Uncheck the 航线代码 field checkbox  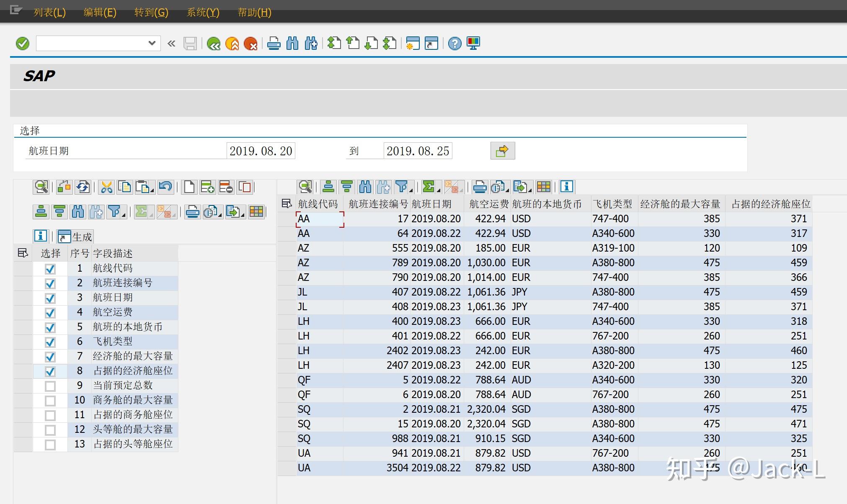coord(50,269)
